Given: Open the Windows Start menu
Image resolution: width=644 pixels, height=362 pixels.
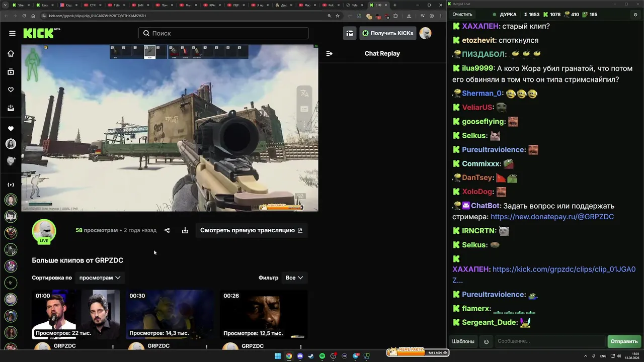Looking at the screenshot, I should click(278, 356).
